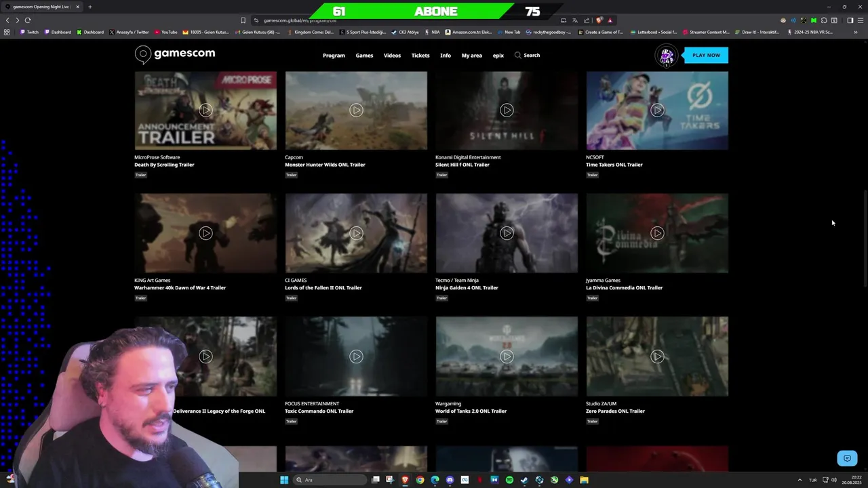Screen dimensions: 868x488
Task: Open the Info menu
Action: (446, 56)
